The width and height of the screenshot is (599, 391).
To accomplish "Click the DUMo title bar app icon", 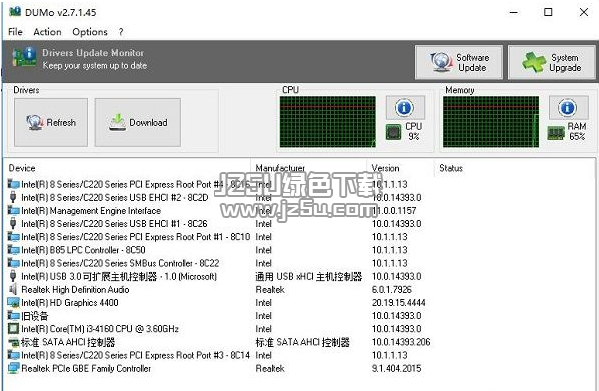I will click(x=15, y=11).
